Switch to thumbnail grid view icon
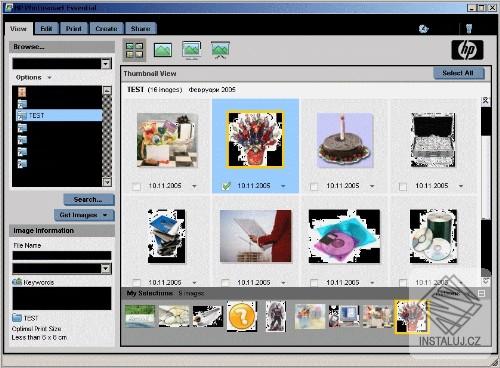500x368 pixels. pyautogui.click(x=134, y=50)
